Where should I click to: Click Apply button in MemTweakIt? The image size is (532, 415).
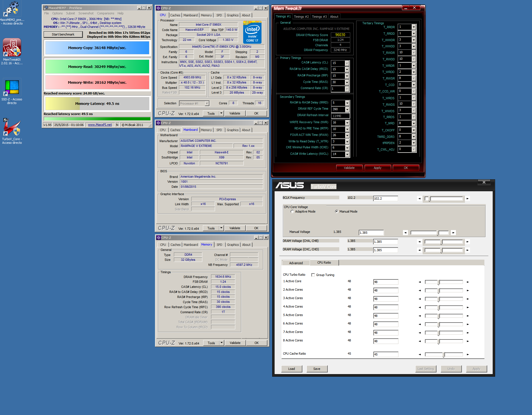click(378, 168)
